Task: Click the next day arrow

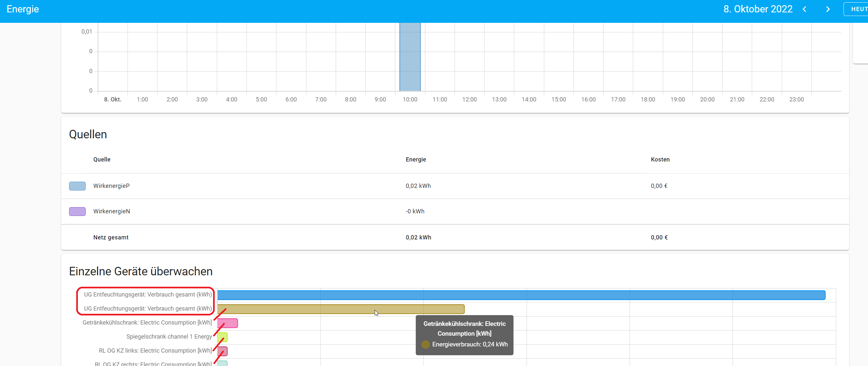Action: (x=828, y=9)
